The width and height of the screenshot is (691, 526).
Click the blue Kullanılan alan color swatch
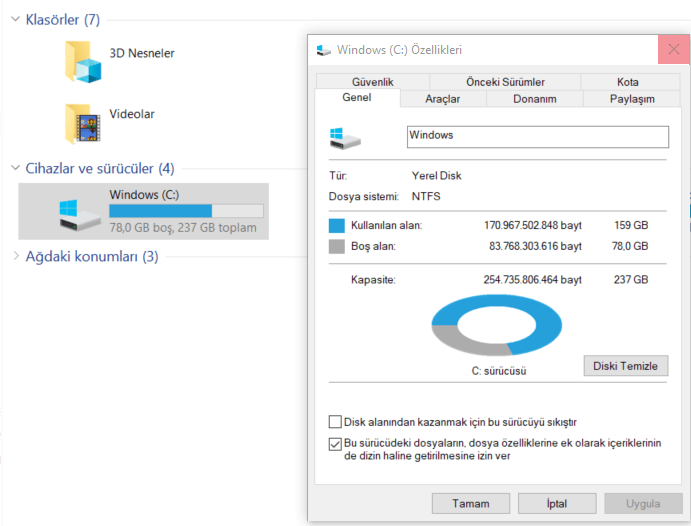pos(337,225)
